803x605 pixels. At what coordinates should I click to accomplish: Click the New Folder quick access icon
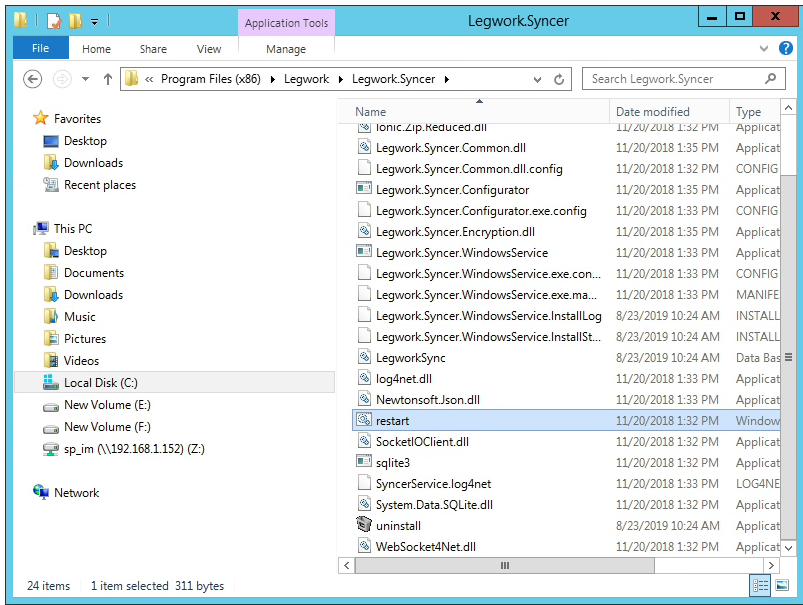point(75,21)
